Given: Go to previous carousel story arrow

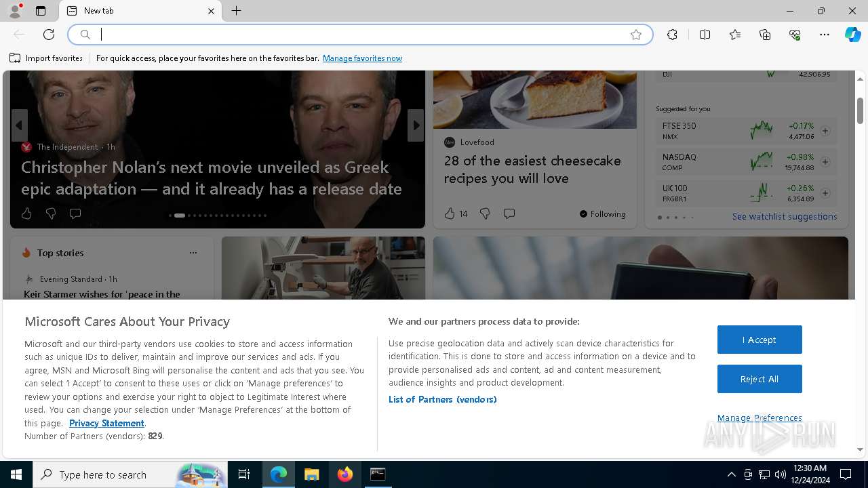Looking at the screenshot, I should (19, 125).
